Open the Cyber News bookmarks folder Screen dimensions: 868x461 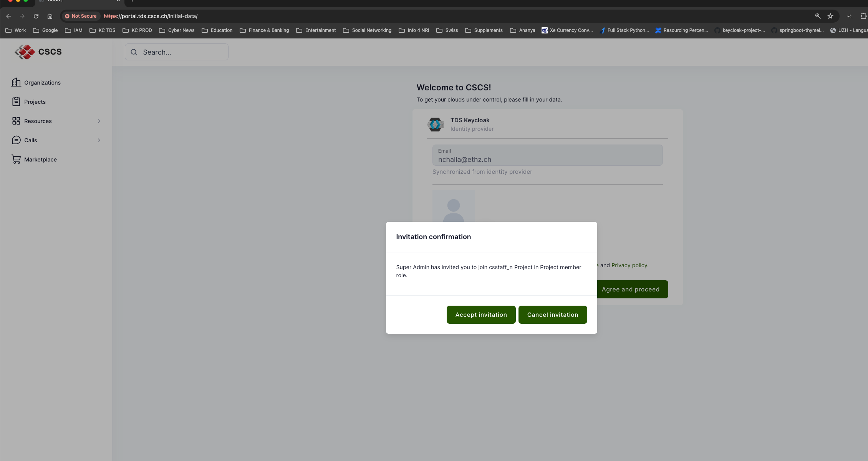[x=177, y=30]
